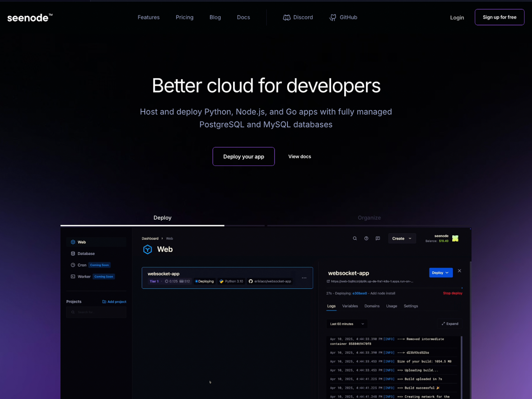Click the Web hexagon icon beside heading
The image size is (532, 399).
pyautogui.click(x=148, y=249)
